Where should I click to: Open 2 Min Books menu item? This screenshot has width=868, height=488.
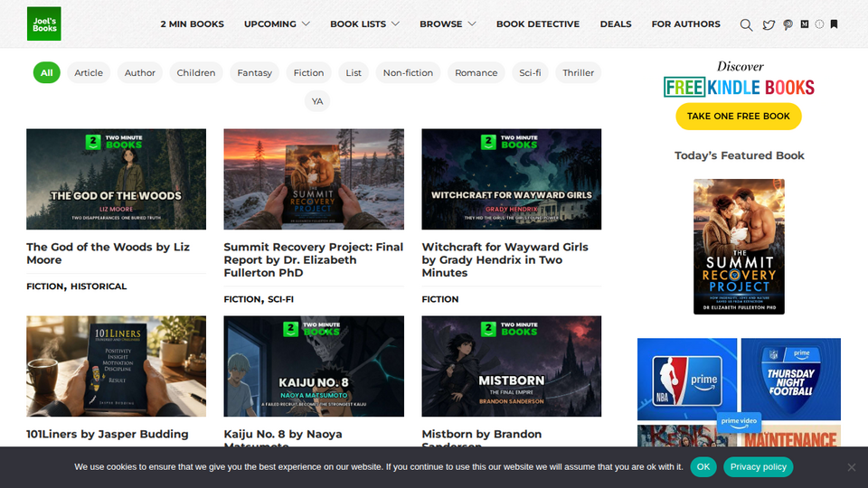click(192, 23)
